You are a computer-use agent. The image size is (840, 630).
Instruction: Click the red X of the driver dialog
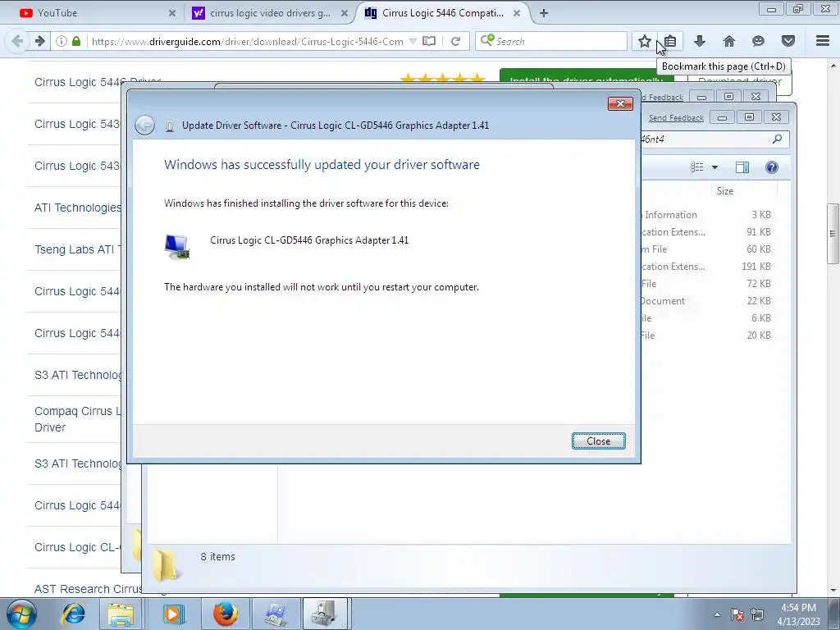click(620, 103)
